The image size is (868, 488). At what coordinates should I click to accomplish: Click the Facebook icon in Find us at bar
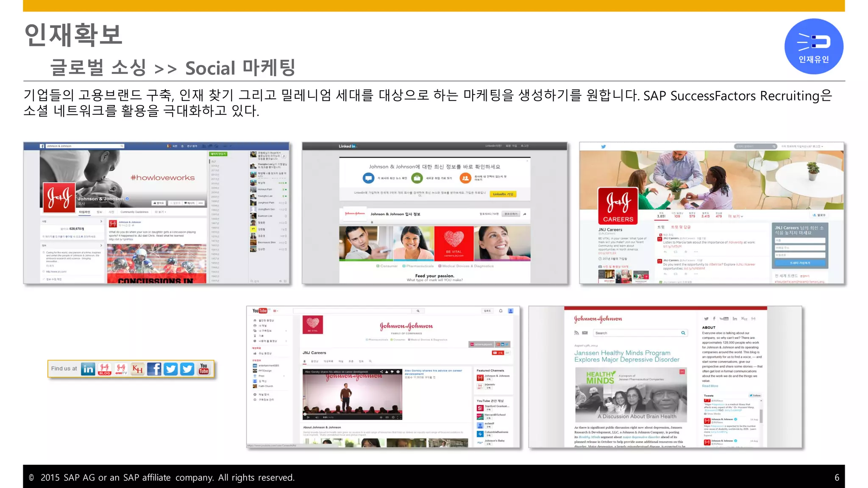[x=154, y=369]
